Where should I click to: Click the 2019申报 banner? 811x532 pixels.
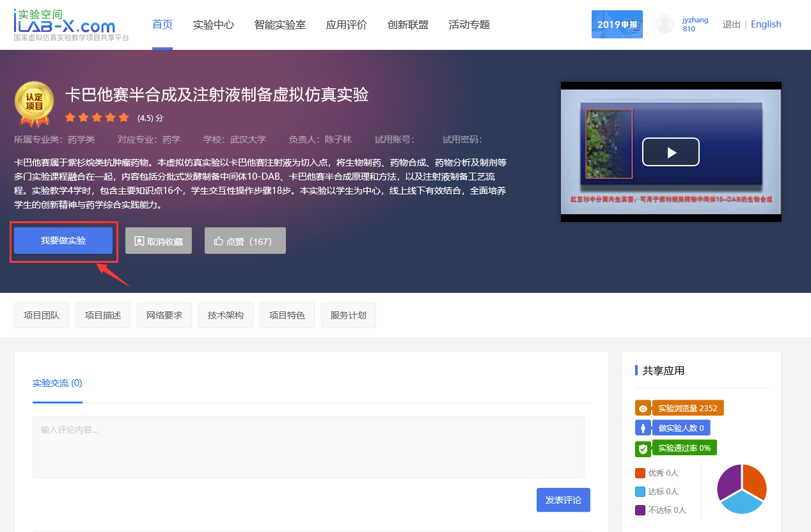[x=617, y=24]
